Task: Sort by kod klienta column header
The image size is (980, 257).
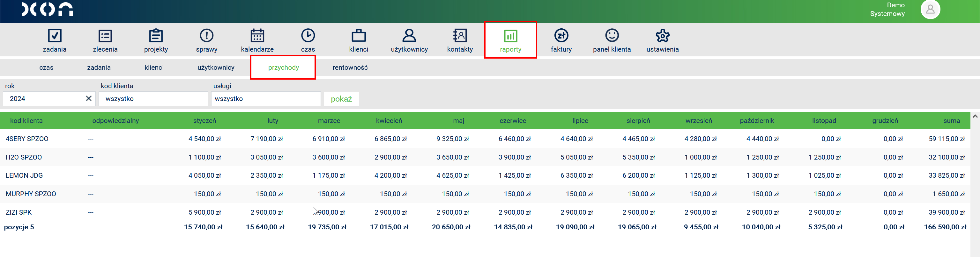Action: point(26,121)
